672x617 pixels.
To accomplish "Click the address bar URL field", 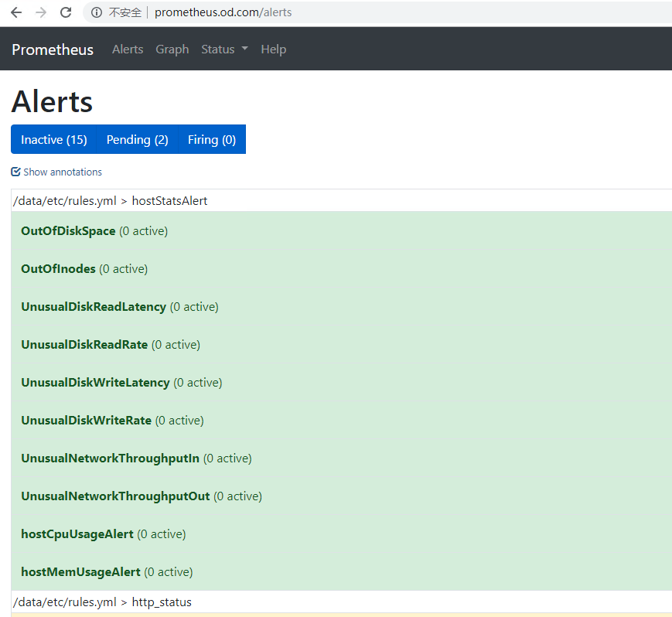I will point(223,12).
